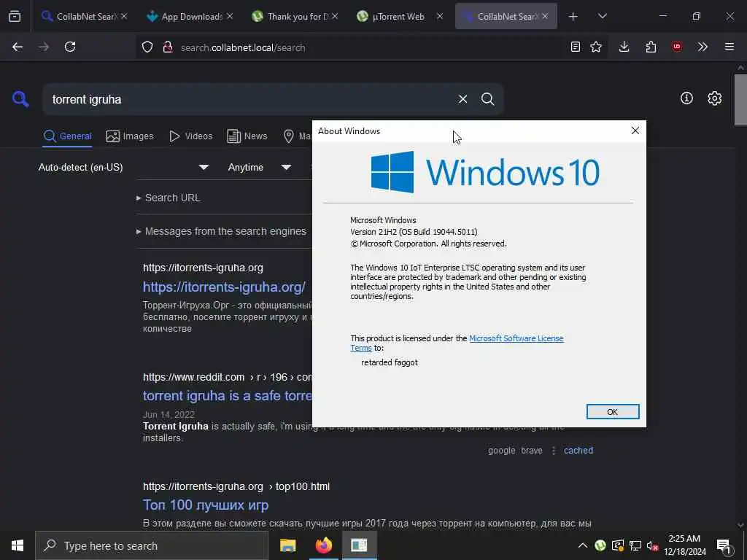Open the Windows Start menu
Screen dimensions: 747x560
18,545
